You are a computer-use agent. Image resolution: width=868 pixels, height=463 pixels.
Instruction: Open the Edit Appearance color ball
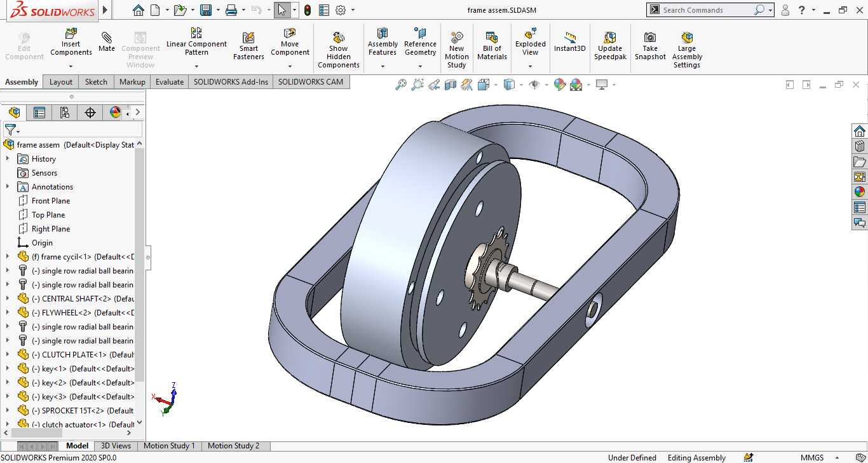point(560,85)
